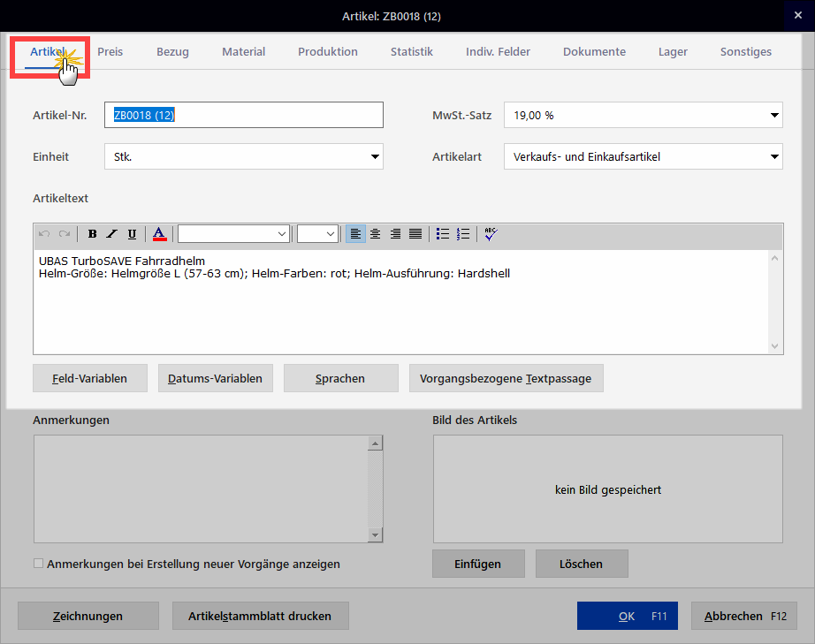Open the Produktion tab
815x644 pixels.
(x=328, y=52)
